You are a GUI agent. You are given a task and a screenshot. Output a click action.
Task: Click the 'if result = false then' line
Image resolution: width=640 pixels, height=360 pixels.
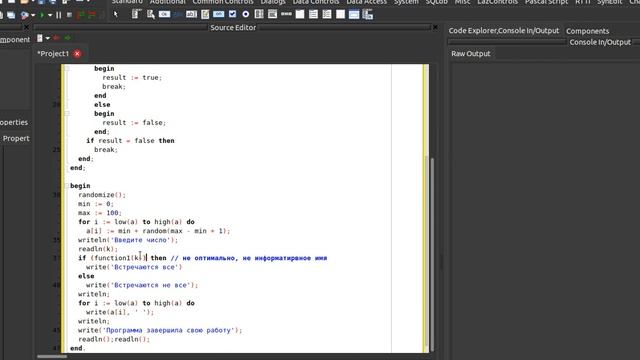point(130,140)
